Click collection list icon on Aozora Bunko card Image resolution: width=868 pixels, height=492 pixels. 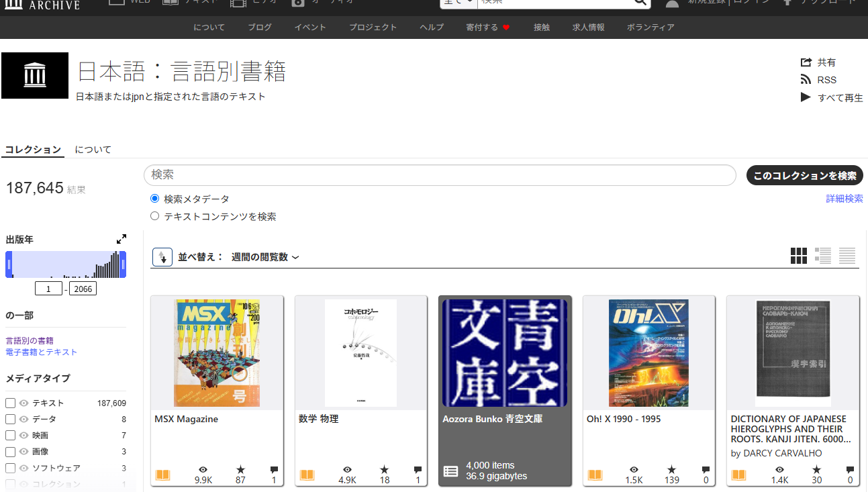pyautogui.click(x=451, y=471)
